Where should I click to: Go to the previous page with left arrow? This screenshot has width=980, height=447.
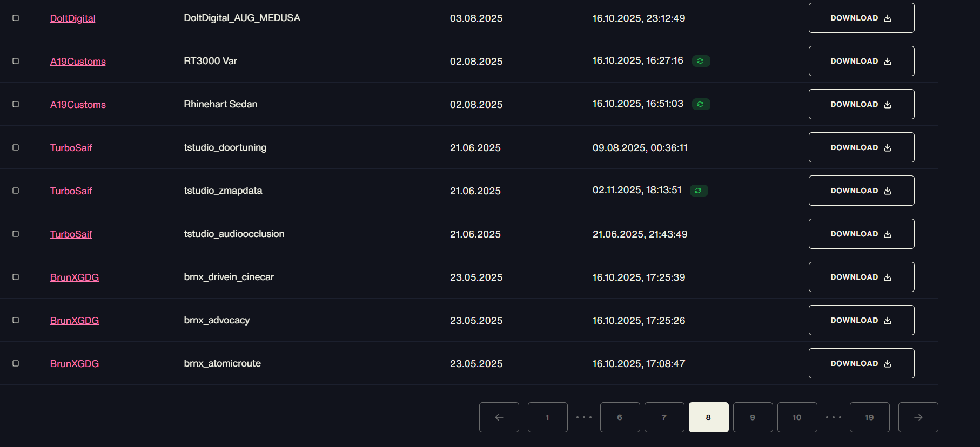click(499, 417)
